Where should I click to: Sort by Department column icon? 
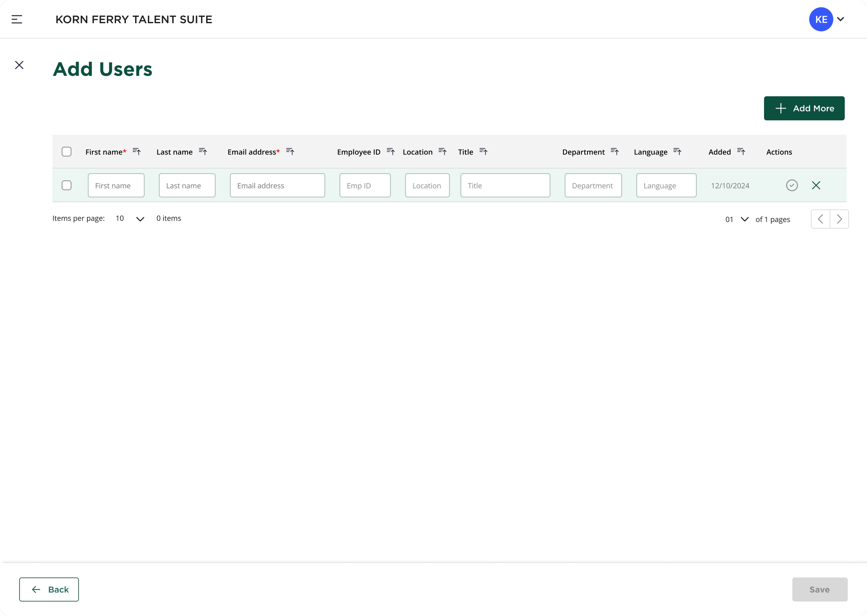tap(615, 152)
